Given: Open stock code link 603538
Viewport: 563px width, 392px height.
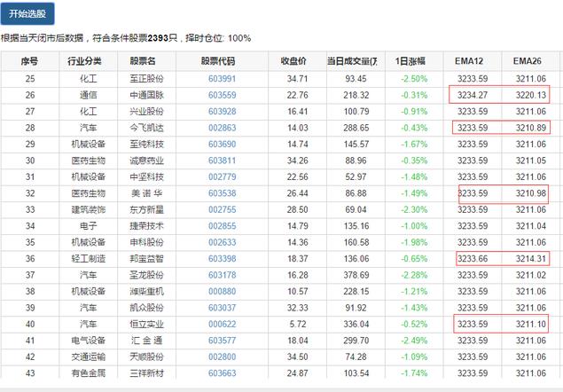Looking at the screenshot, I should point(222,192).
